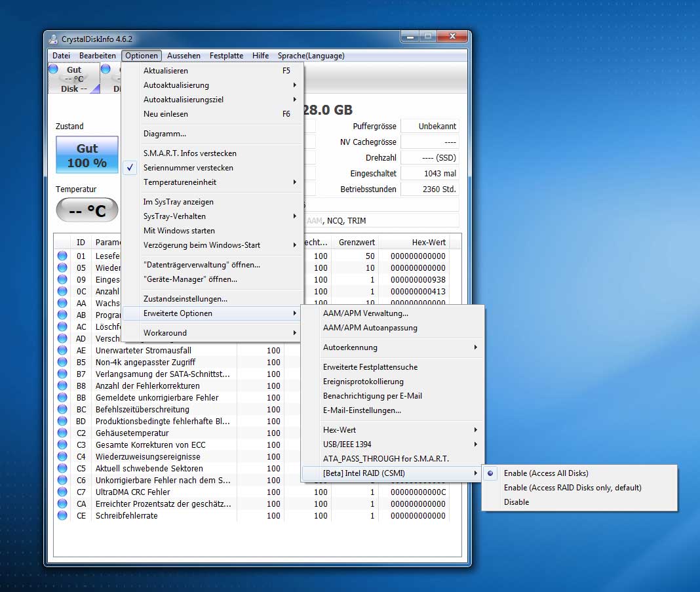
Task: Click the status orb on row B7
Action: tap(62, 374)
